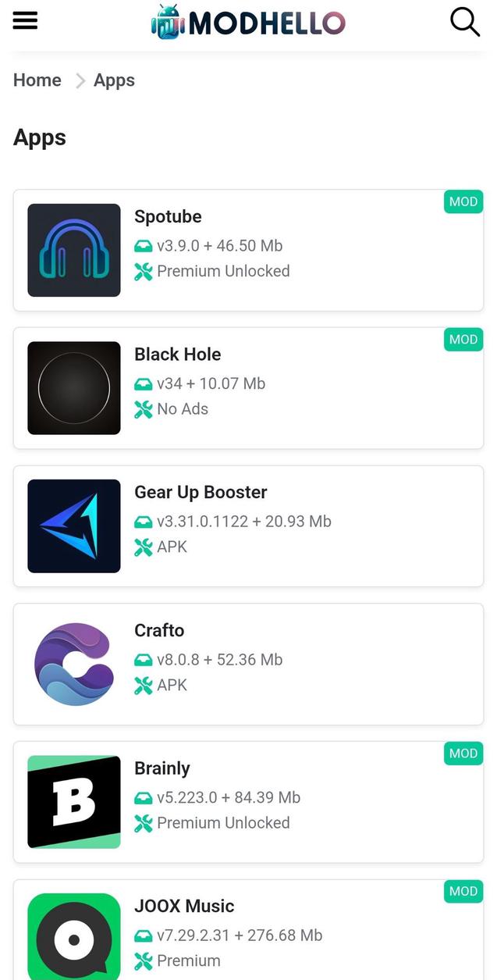Click the download size icon beside Spotube version

point(144,245)
